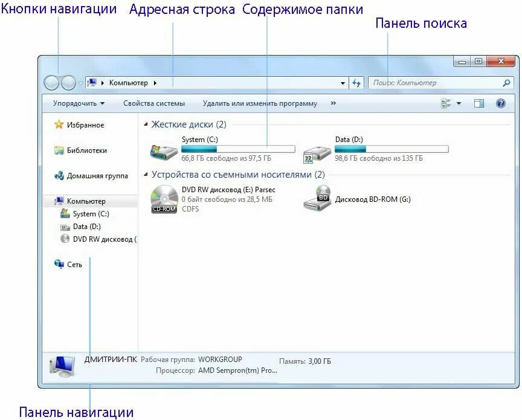The height and width of the screenshot is (420, 522).
Task: Click 98,6 ГБ свободно из 135 ГБ
Action: point(379,158)
